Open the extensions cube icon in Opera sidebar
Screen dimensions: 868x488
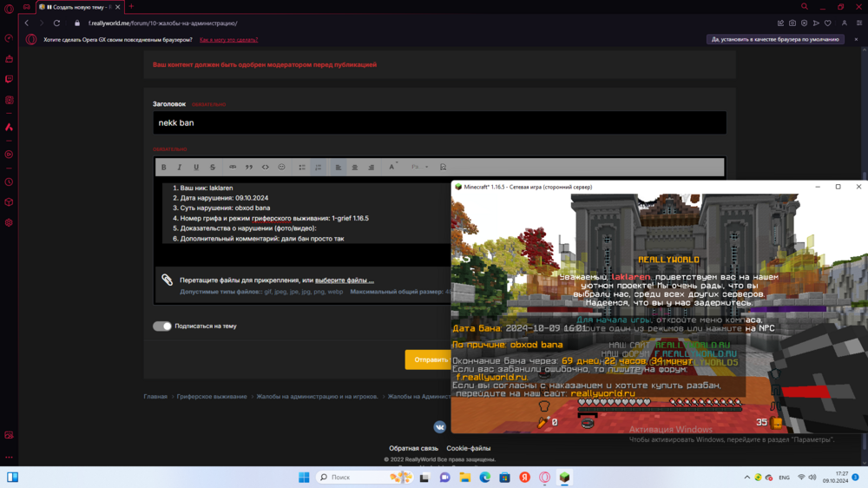pyautogui.click(x=9, y=202)
